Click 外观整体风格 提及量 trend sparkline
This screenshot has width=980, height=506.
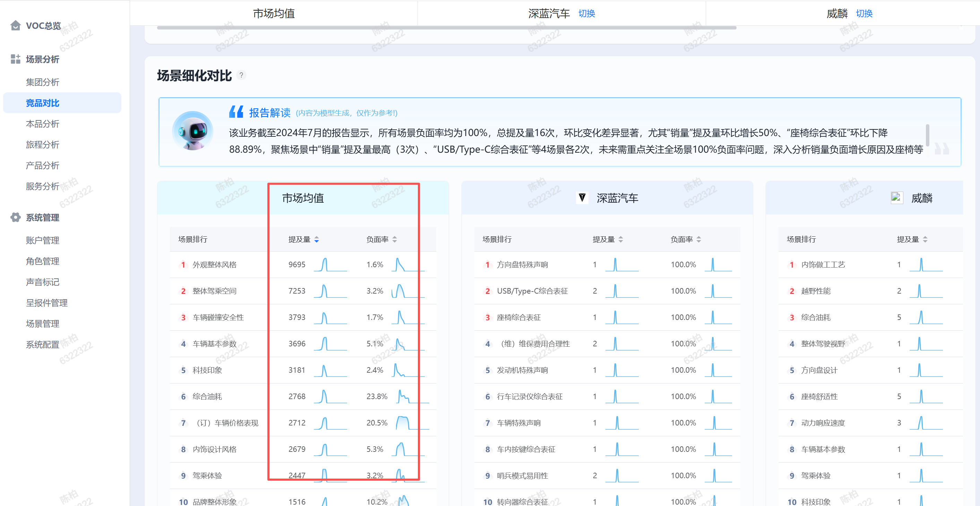[x=330, y=264]
